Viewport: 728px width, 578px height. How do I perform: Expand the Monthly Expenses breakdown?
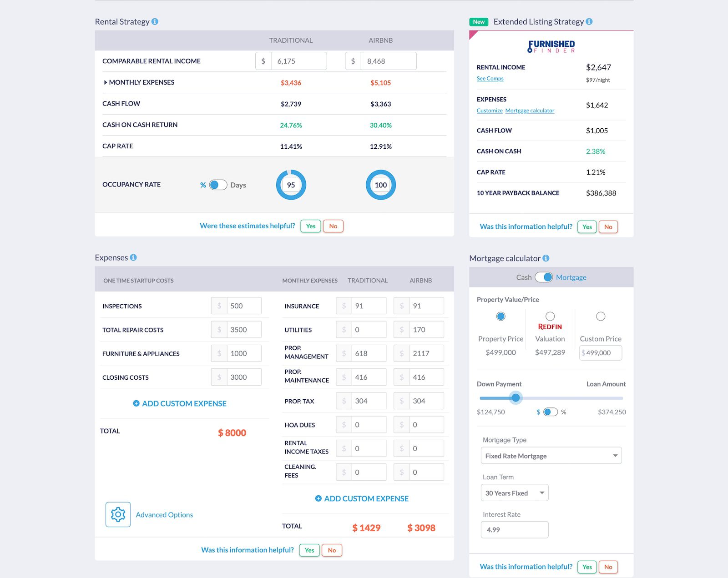tap(106, 82)
